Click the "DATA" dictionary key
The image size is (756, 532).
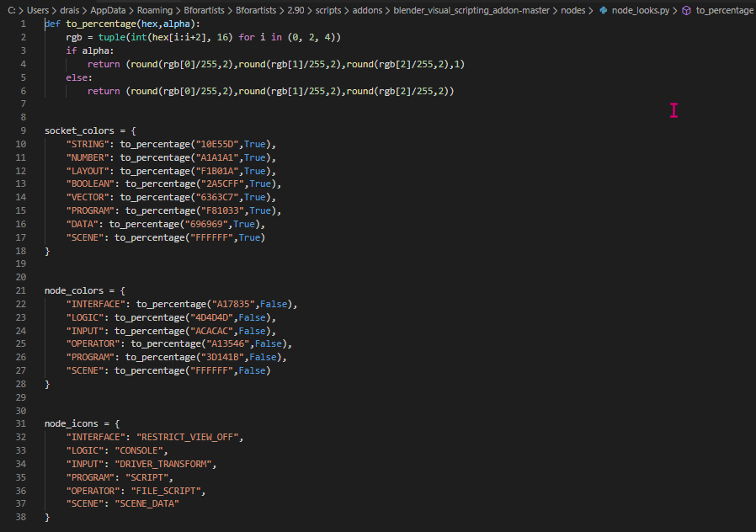[82, 224]
